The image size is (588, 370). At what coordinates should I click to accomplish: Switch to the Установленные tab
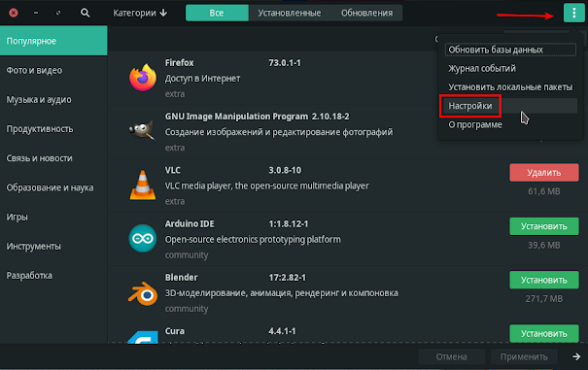tap(289, 14)
